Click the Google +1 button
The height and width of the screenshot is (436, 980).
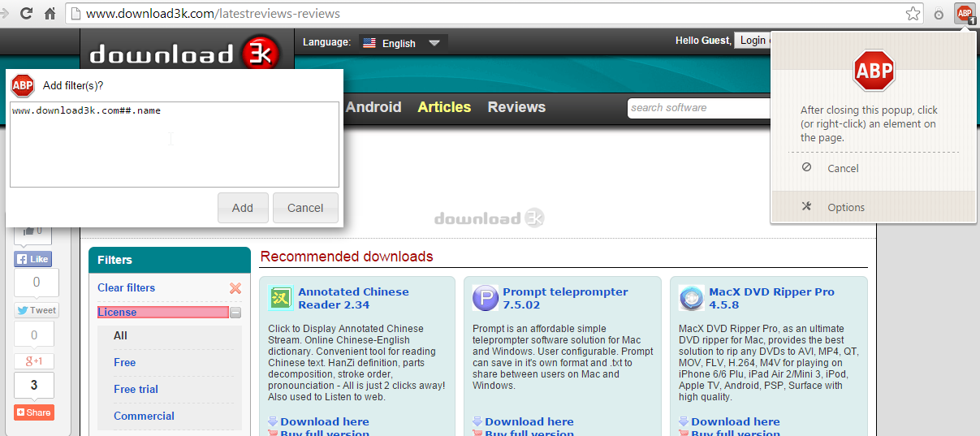coord(33,361)
